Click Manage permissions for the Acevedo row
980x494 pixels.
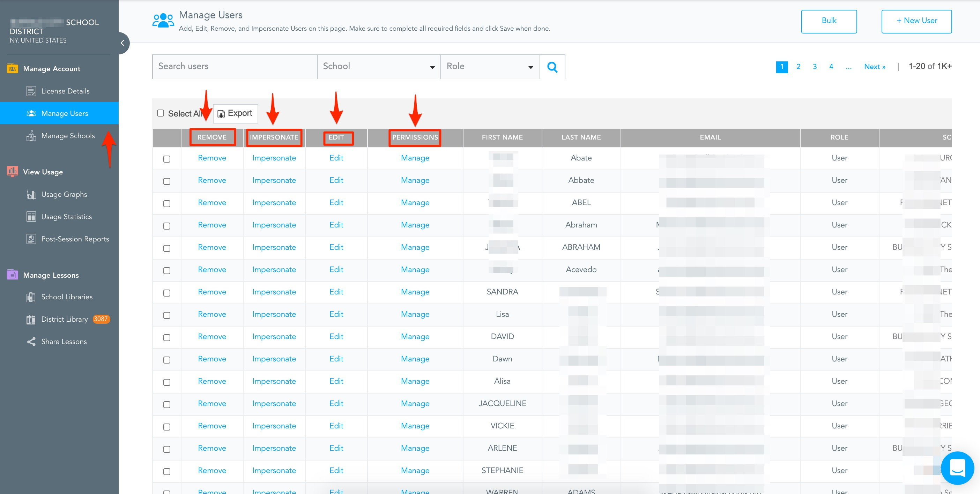(x=415, y=270)
